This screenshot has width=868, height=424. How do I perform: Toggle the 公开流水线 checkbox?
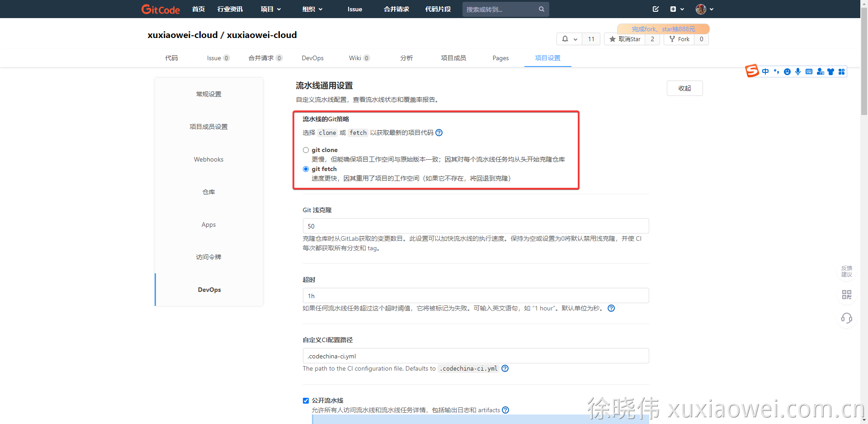[306, 400]
